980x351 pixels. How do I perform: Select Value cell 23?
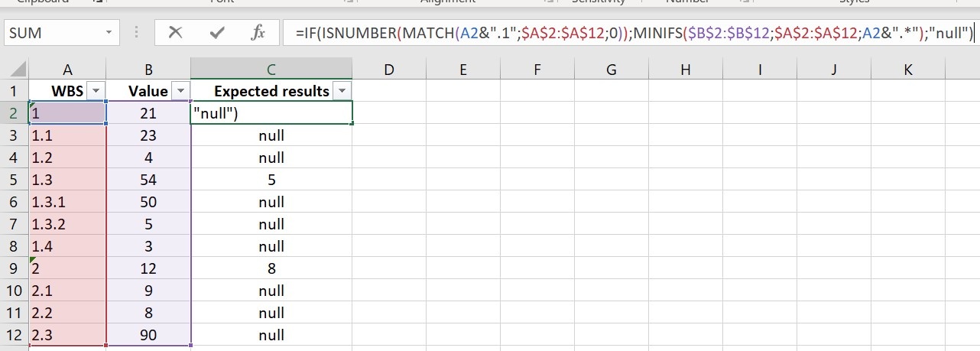click(148, 135)
